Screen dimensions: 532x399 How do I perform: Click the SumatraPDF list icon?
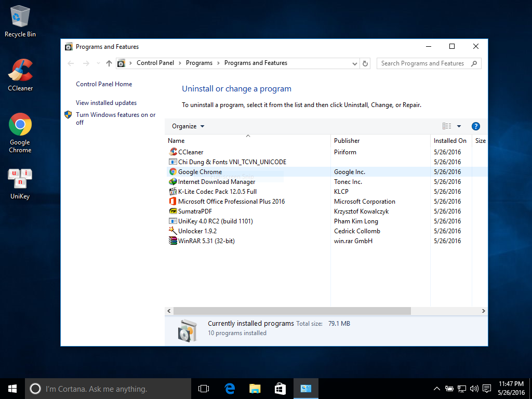click(173, 211)
